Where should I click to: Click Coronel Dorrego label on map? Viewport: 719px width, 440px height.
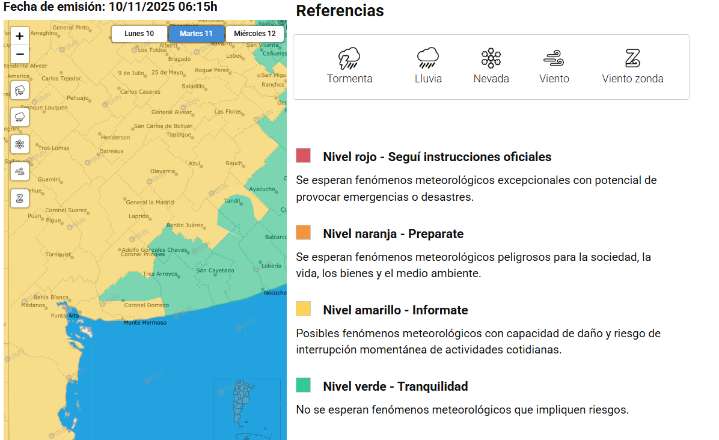146,305
